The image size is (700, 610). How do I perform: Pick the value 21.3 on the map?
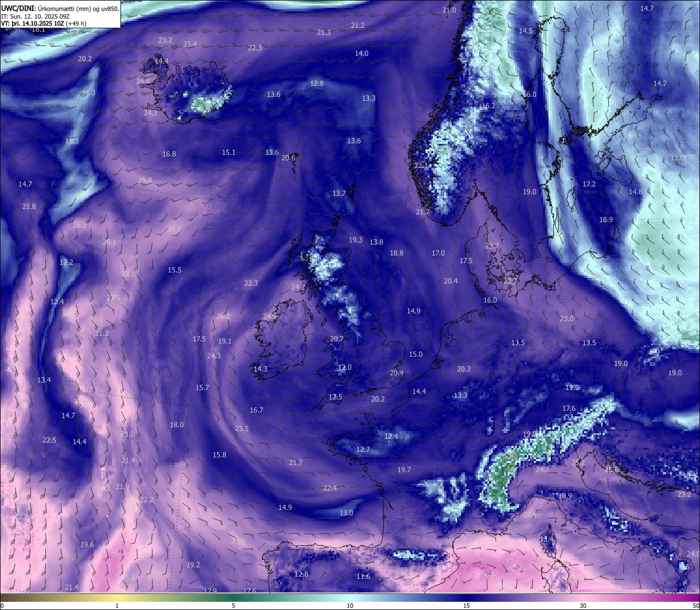(324, 33)
